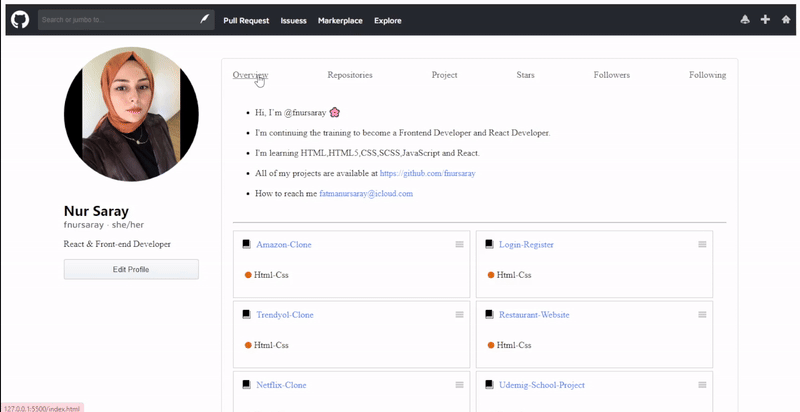Open the notifications bell icon
This screenshot has height=412, width=800.
coord(745,19)
